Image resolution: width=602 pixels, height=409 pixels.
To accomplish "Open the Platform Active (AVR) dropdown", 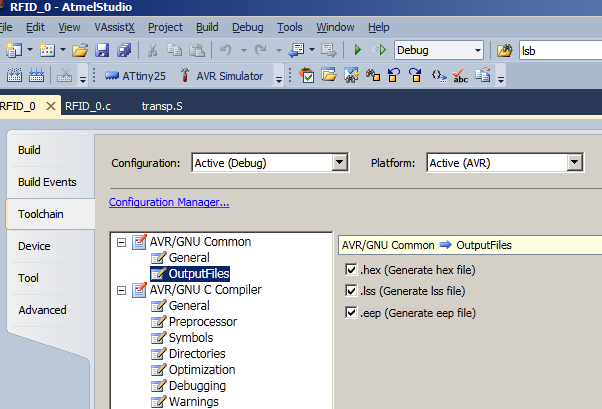I will pyautogui.click(x=574, y=162).
